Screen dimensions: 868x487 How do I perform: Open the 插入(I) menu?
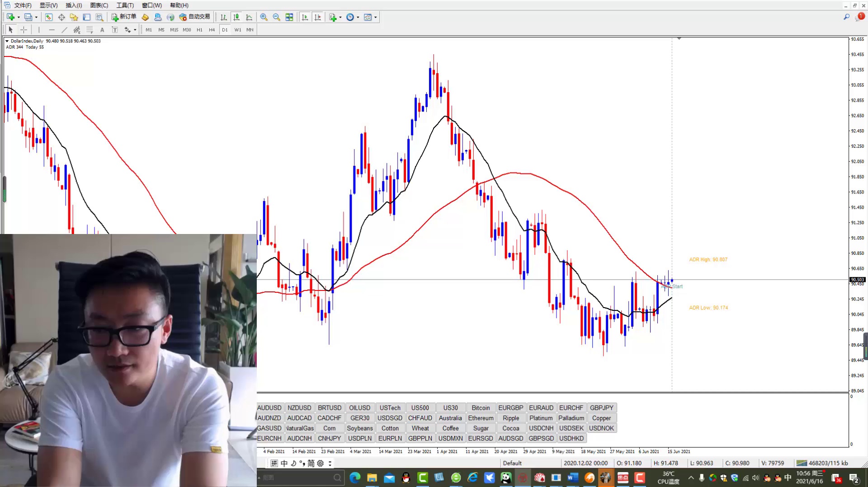74,5
